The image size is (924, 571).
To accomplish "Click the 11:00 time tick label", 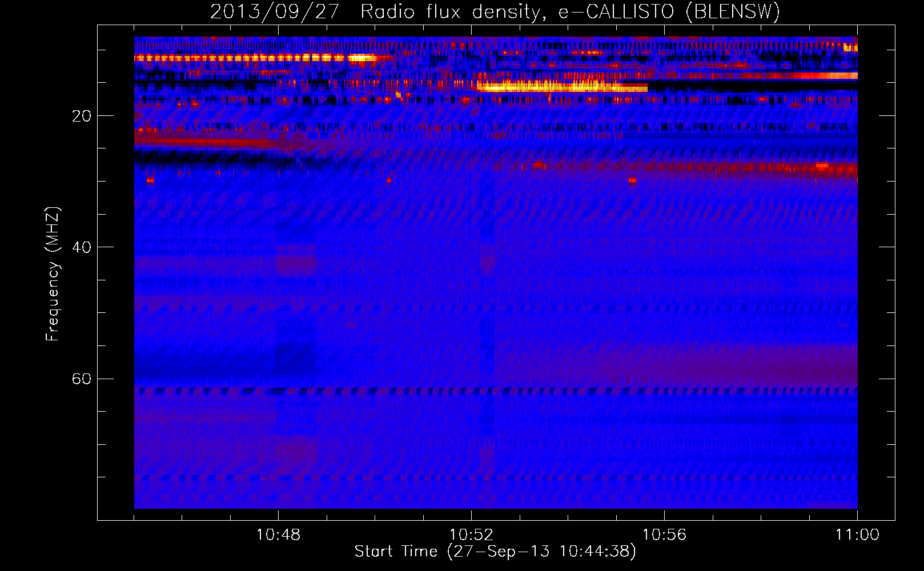I will 857,535.
